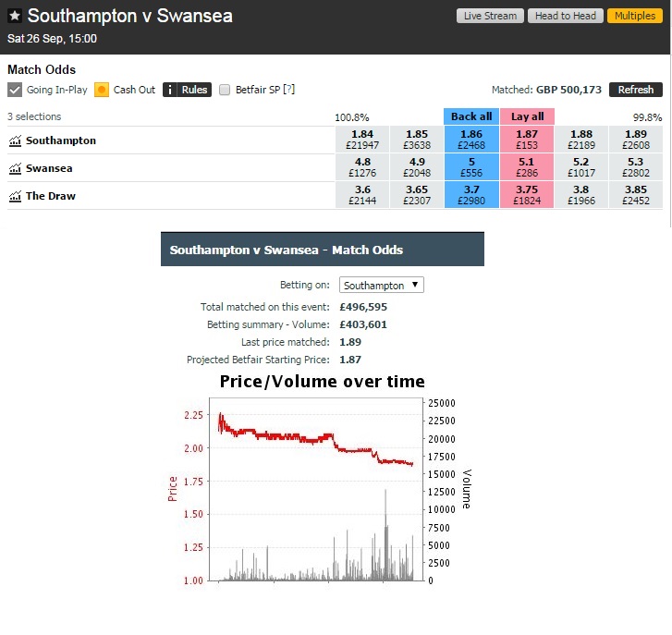Image resolution: width=672 pixels, height=635 pixels.
Task: Select the Southampton selection name
Action: (x=61, y=140)
